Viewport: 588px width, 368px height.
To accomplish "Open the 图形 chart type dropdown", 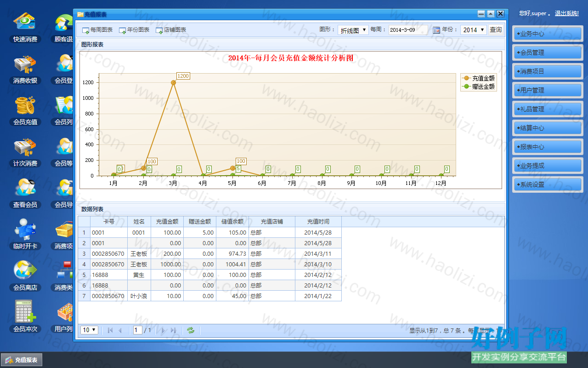I will [353, 30].
